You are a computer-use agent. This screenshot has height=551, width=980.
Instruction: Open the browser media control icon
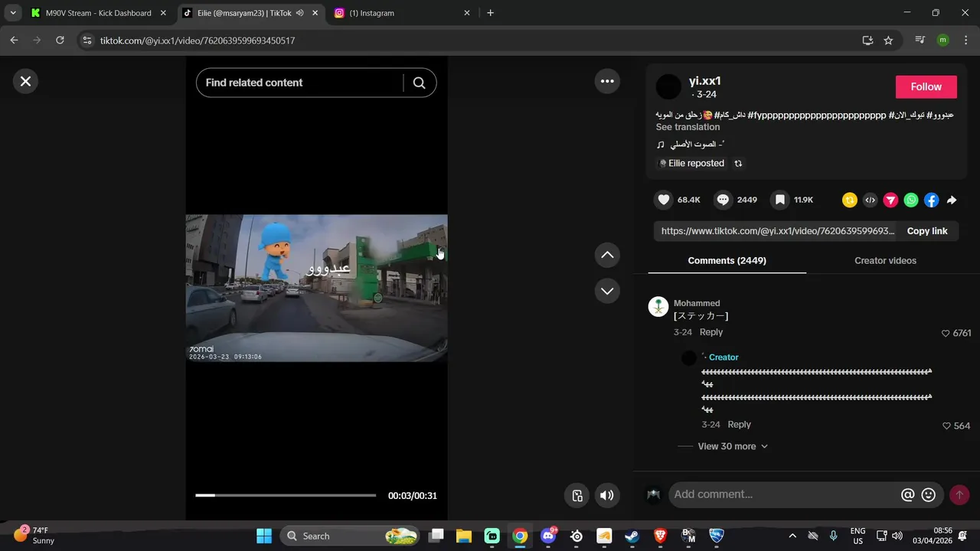coord(920,41)
